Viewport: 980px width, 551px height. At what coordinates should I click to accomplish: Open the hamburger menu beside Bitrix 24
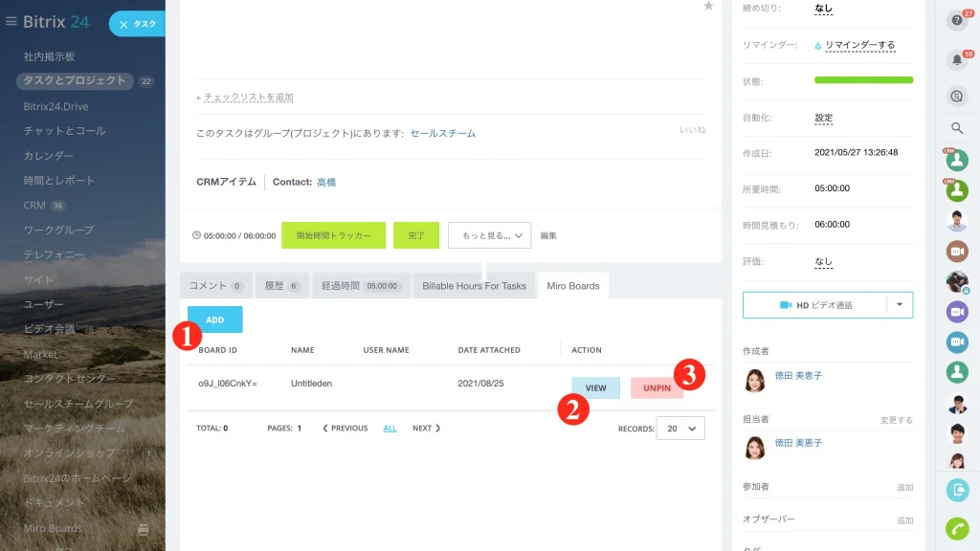click(11, 22)
